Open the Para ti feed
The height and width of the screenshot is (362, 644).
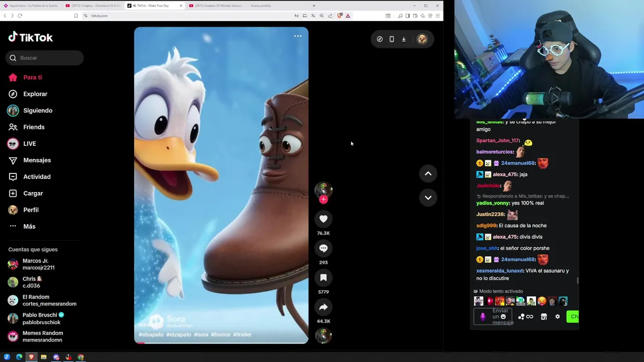pyautogui.click(x=25, y=77)
